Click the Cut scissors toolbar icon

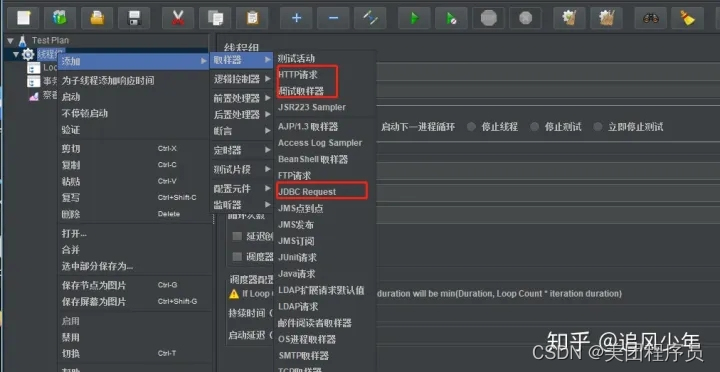point(178,18)
